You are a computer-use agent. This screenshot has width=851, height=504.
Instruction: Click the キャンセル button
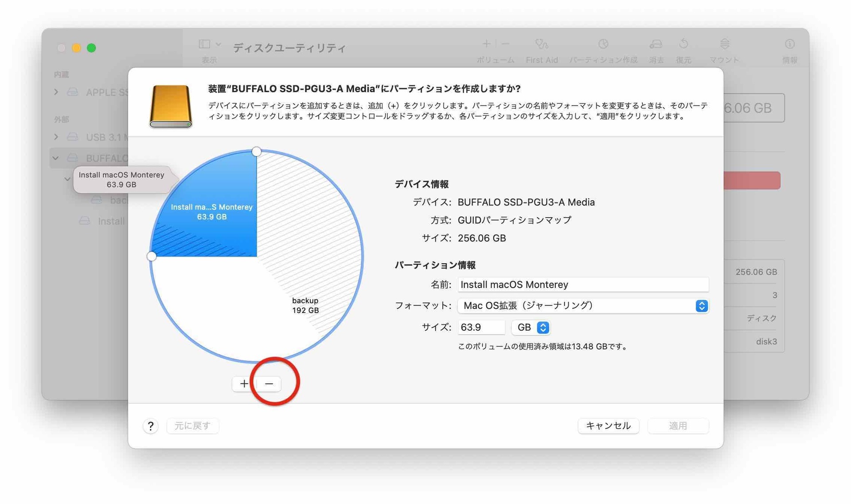point(608,426)
